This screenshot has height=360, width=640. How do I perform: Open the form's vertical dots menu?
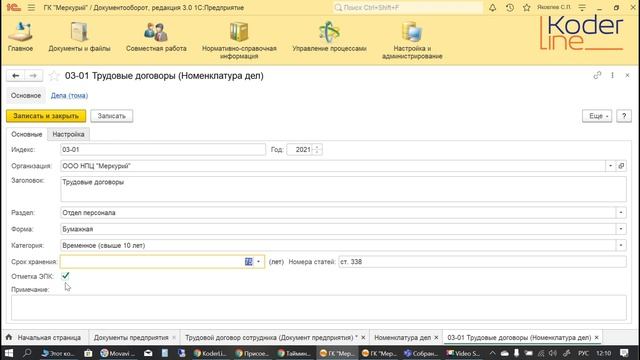[612, 75]
